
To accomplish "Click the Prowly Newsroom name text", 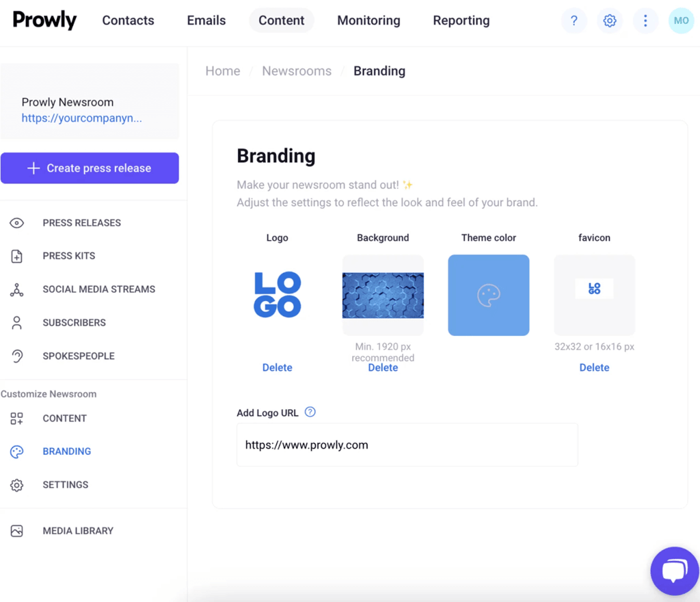I will tap(68, 102).
